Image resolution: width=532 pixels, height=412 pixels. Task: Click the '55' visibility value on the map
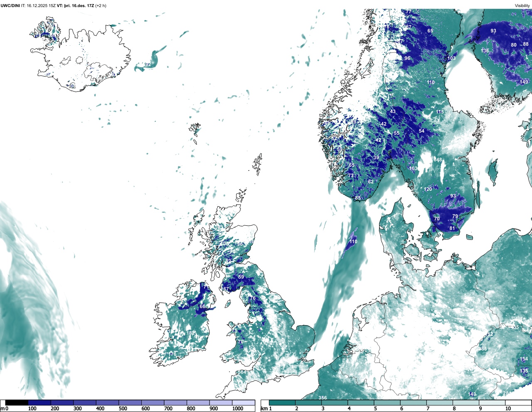pos(397,133)
